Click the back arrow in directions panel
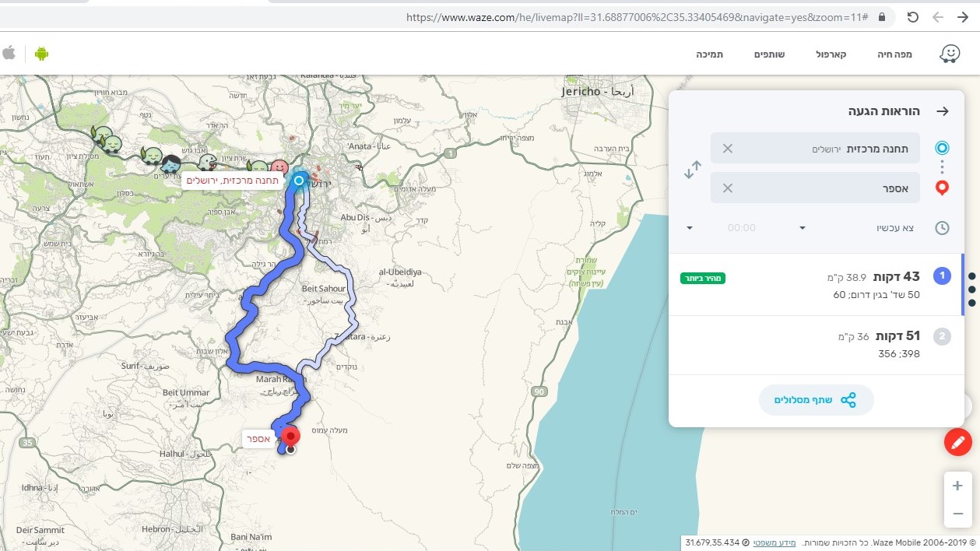980x551 pixels. click(x=943, y=111)
